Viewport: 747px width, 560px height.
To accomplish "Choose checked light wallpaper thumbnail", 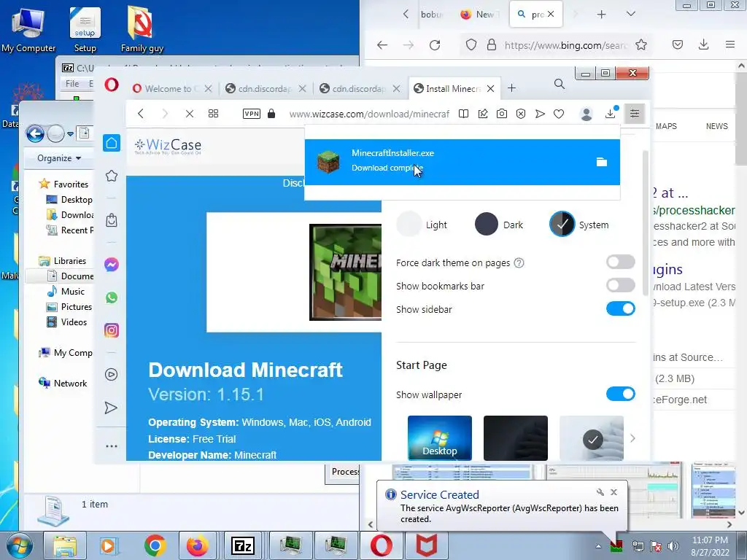I will point(592,437).
